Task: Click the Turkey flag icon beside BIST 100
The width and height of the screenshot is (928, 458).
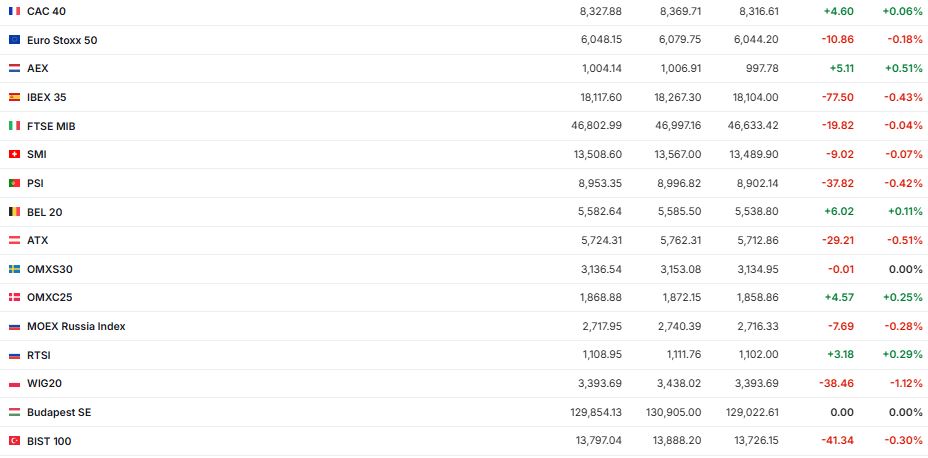Action: coord(14,441)
